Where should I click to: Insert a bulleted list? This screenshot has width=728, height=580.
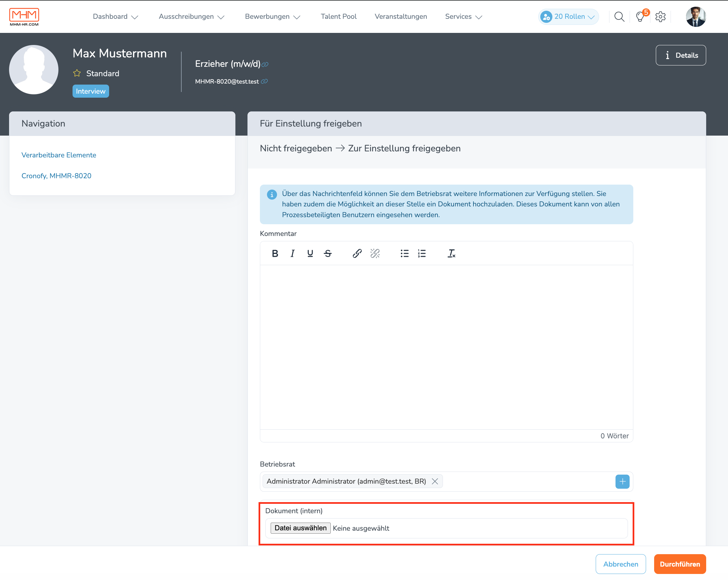click(x=404, y=253)
